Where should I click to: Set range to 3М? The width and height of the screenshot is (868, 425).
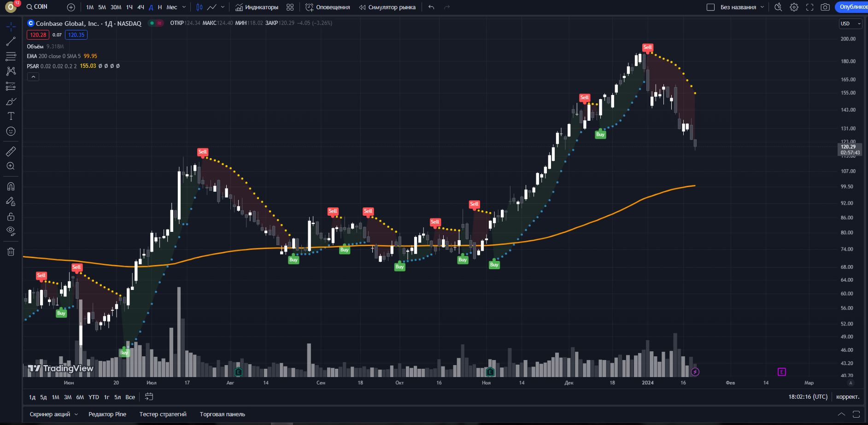(x=68, y=397)
